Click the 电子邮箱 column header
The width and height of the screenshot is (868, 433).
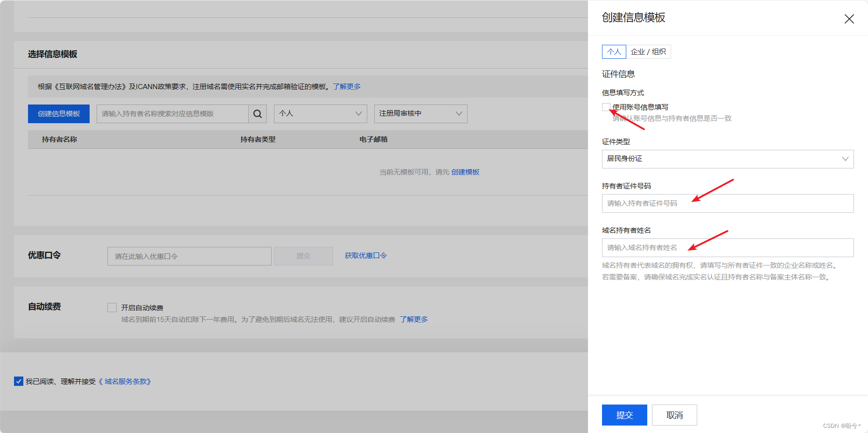373,140
